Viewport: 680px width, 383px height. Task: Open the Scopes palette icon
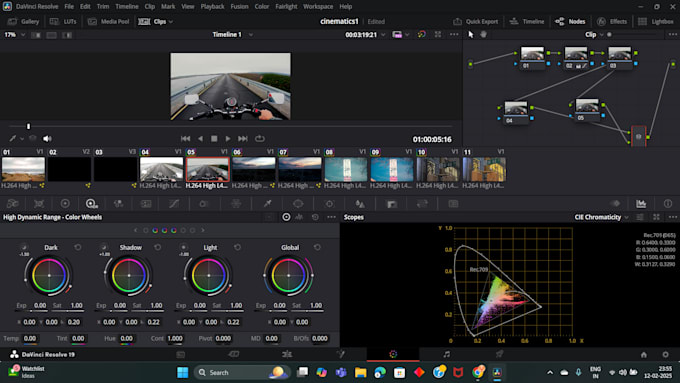(641, 203)
